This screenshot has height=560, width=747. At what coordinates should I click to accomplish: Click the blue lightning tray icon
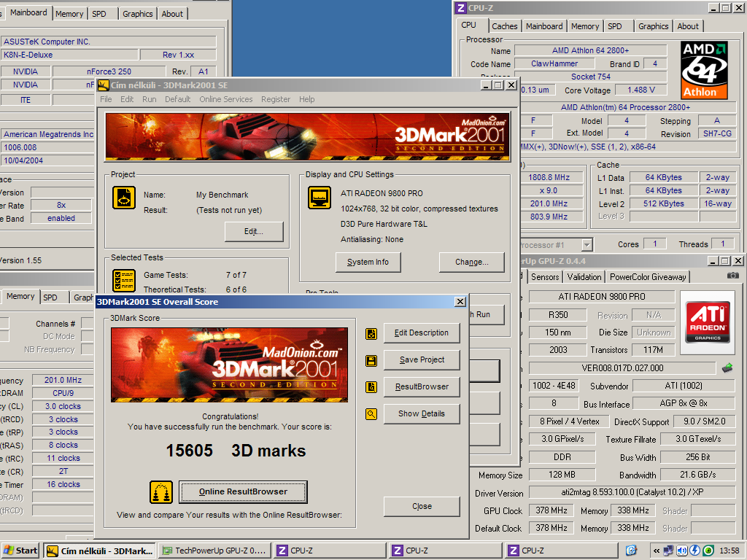pyautogui.click(x=695, y=551)
